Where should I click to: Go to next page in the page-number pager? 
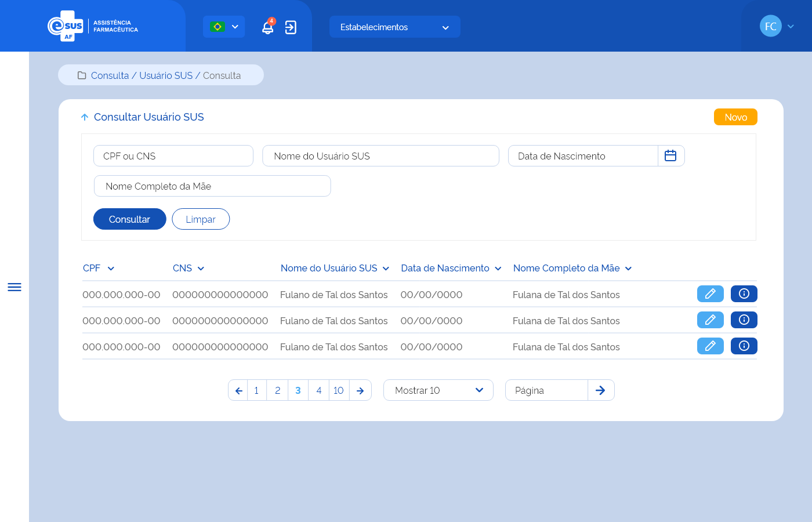coord(360,390)
